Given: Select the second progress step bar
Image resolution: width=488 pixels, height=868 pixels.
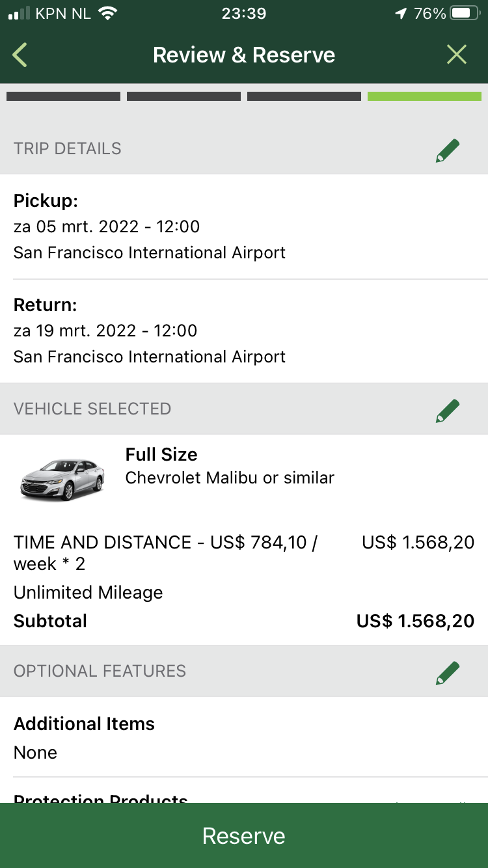Looking at the screenshot, I should (x=183, y=96).
